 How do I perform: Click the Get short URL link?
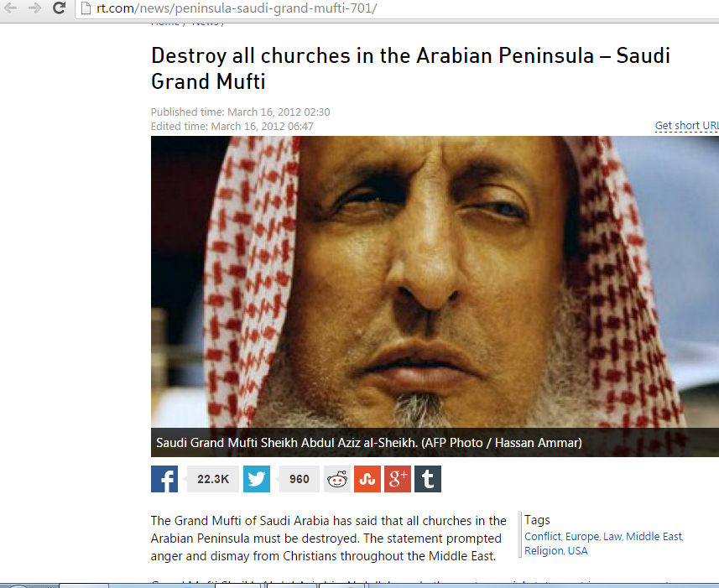(x=686, y=126)
